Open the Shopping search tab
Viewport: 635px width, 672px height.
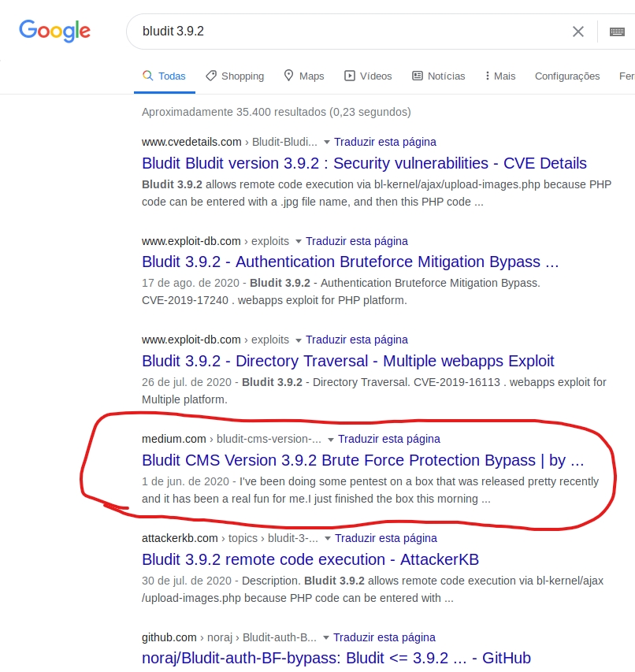(x=235, y=76)
